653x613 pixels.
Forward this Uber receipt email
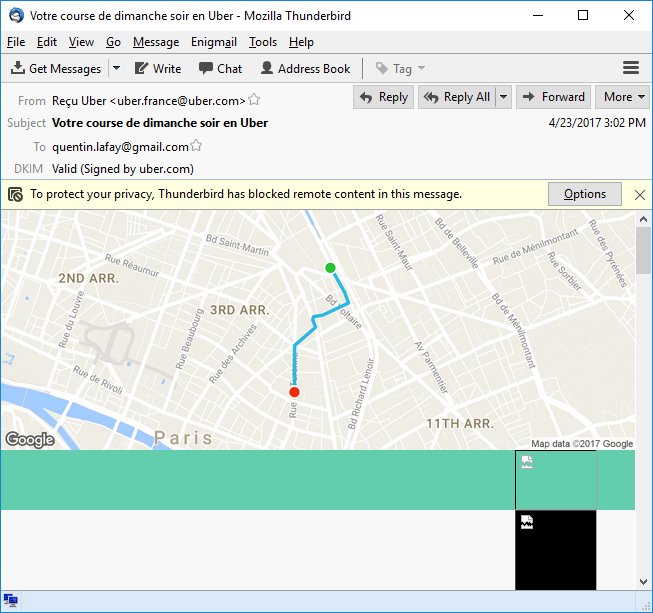(553, 97)
